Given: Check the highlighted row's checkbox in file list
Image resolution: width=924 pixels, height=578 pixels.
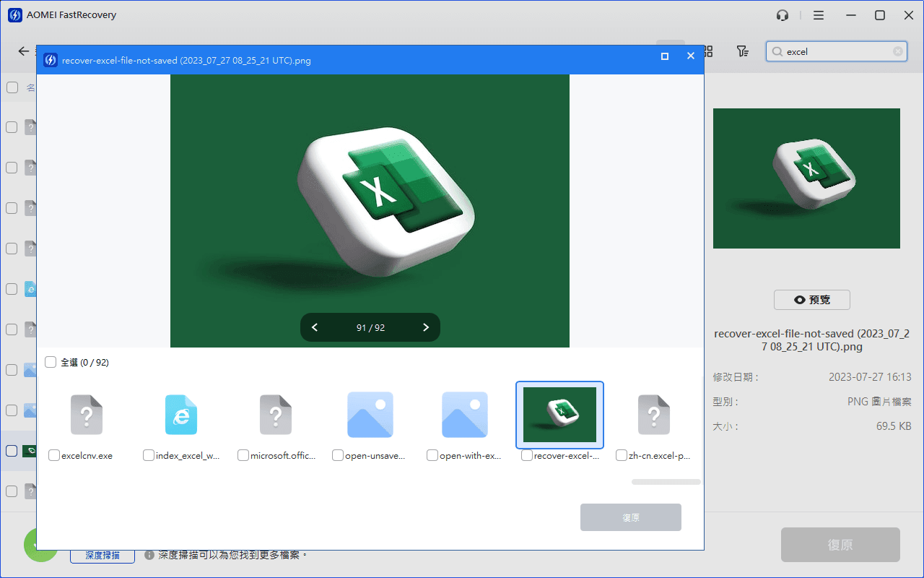Looking at the screenshot, I should [x=12, y=451].
